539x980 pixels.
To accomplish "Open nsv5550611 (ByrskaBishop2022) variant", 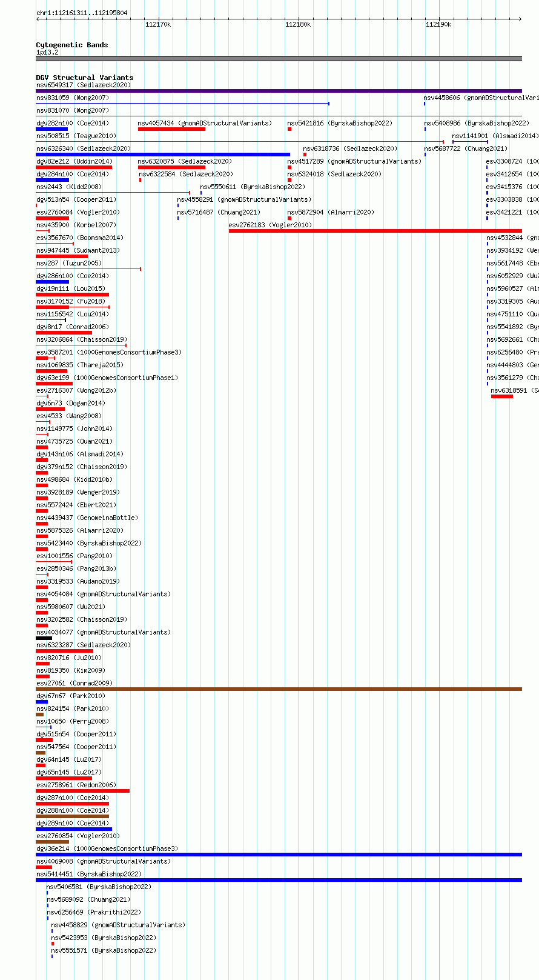I will (253, 187).
